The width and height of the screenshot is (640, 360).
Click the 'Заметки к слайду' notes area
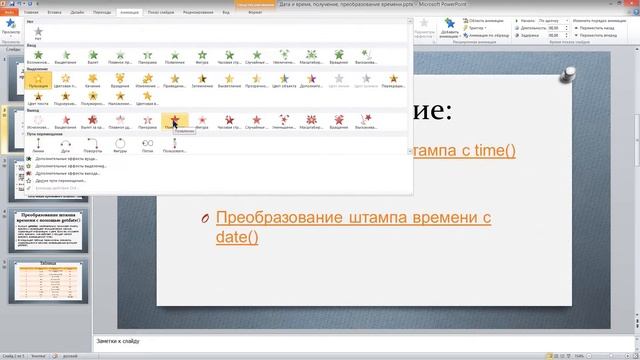coord(364,342)
